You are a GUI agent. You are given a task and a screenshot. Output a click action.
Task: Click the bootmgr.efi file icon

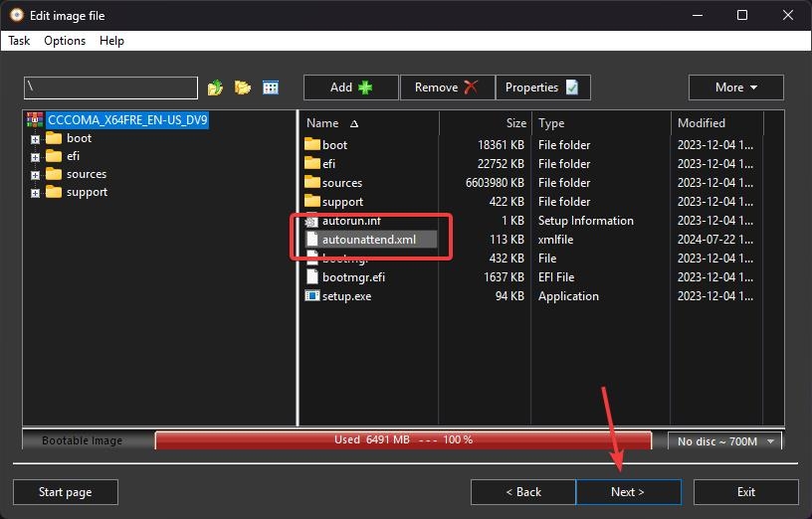(x=312, y=276)
